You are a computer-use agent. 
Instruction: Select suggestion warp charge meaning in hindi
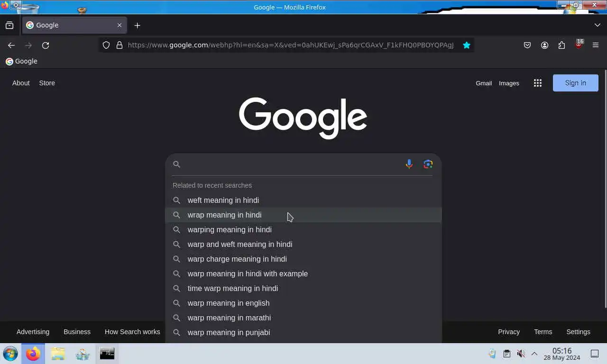tap(303, 259)
